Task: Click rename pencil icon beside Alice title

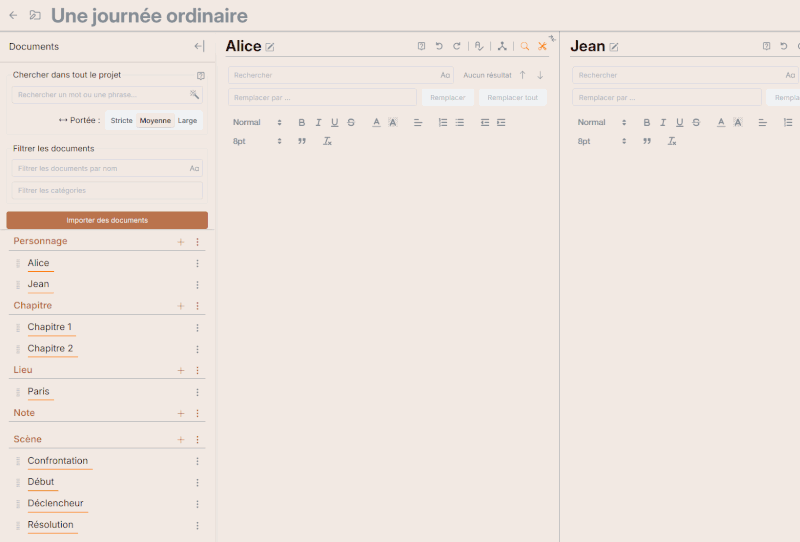Action: click(270, 47)
